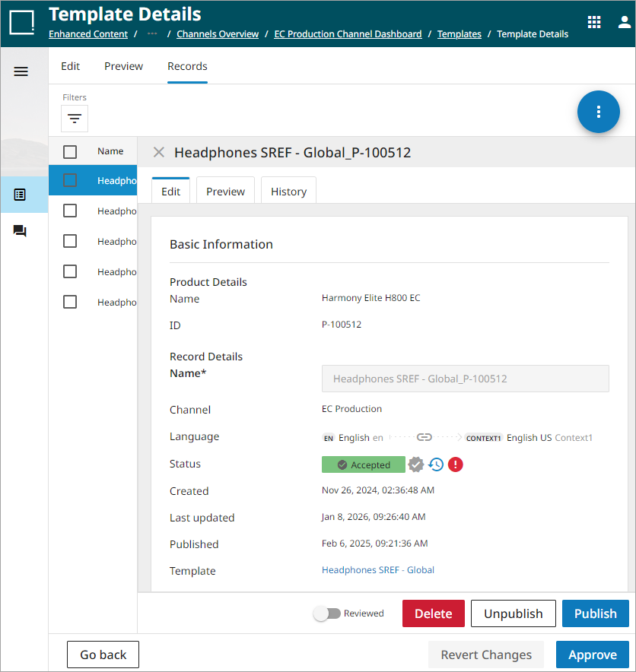Click the filter list icon
This screenshot has width=636, height=672.
coord(75,119)
